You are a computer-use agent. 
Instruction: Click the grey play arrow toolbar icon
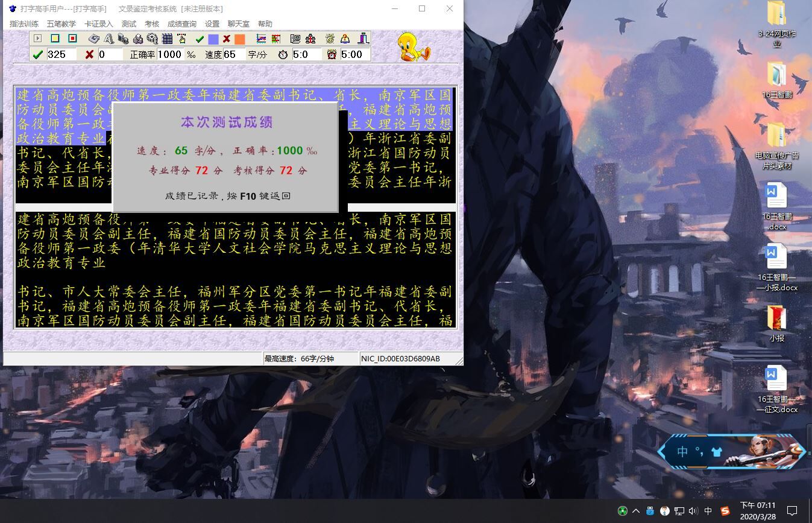pyautogui.click(x=38, y=39)
